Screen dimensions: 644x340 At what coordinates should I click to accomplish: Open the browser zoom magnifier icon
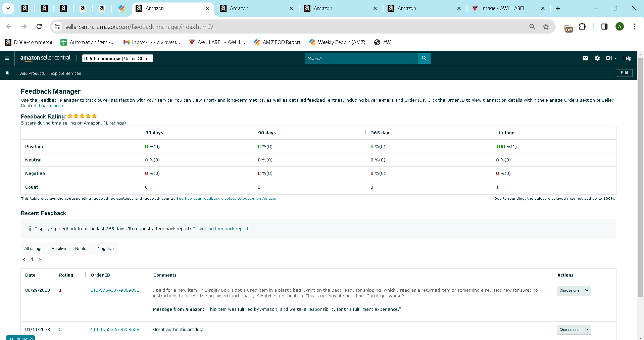532,27
